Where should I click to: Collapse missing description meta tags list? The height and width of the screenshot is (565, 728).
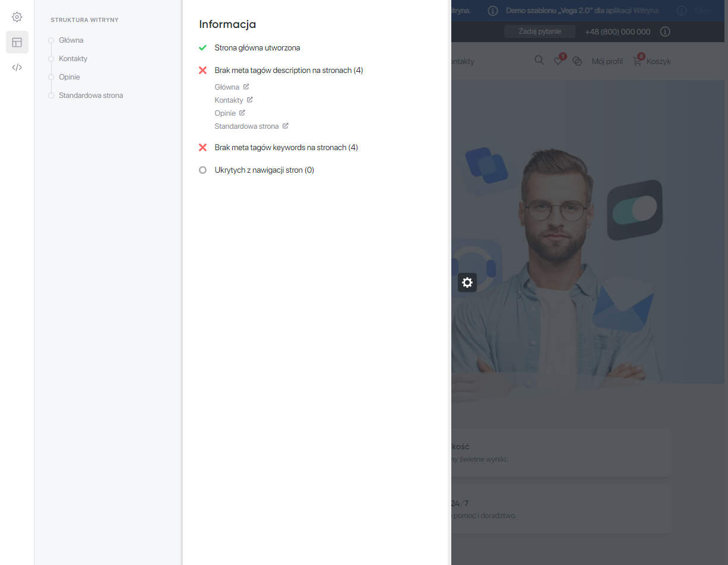pyautogui.click(x=289, y=70)
